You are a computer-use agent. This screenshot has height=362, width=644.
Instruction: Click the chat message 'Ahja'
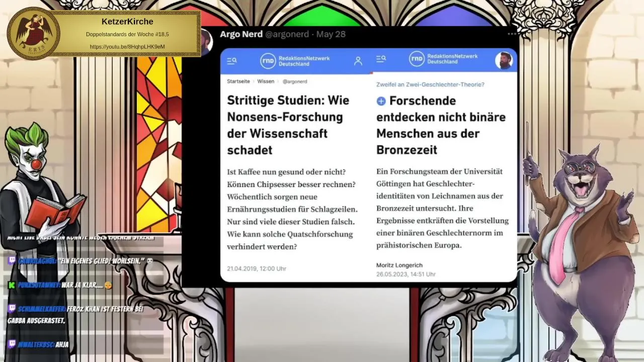pos(62,344)
